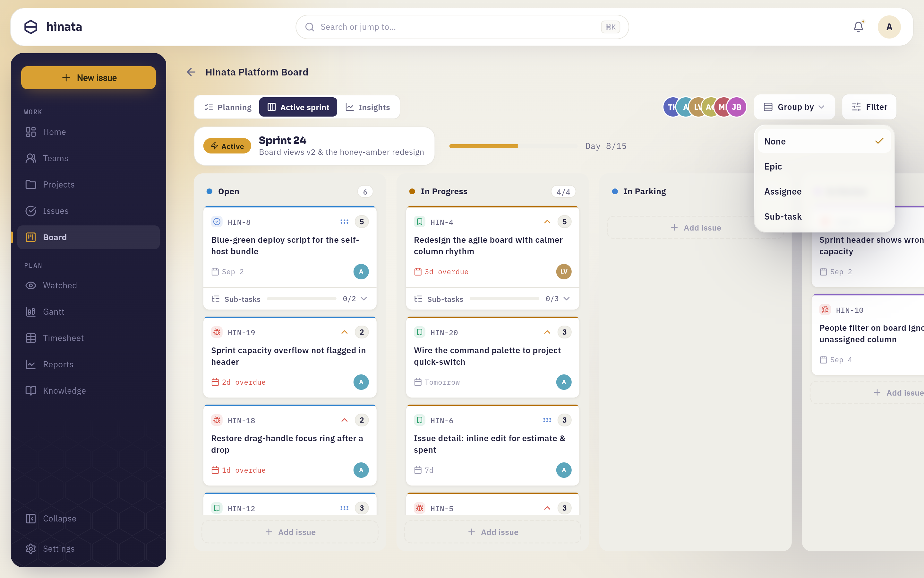The width and height of the screenshot is (924, 578).
Task: Open Watched in the sidebar
Action: pos(89,285)
